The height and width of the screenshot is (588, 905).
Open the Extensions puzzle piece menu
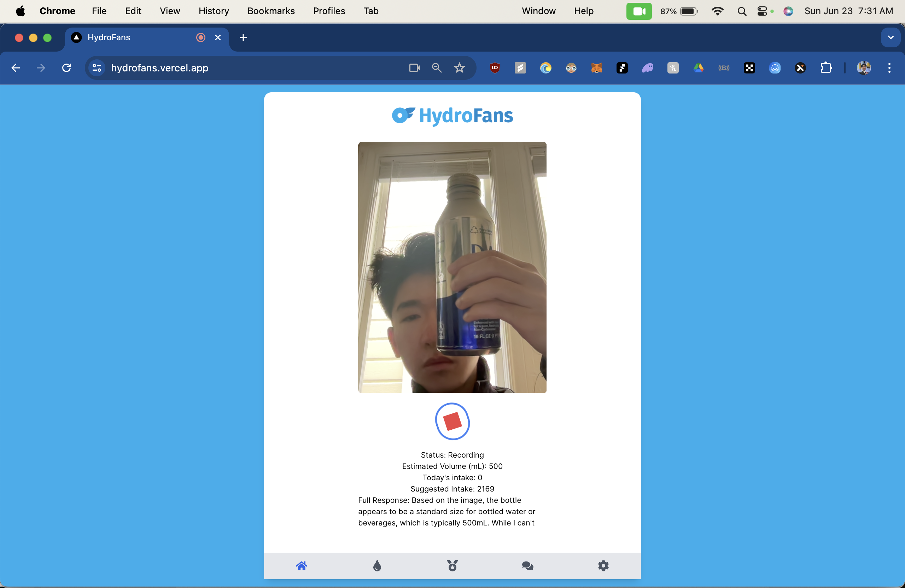[825, 68]
